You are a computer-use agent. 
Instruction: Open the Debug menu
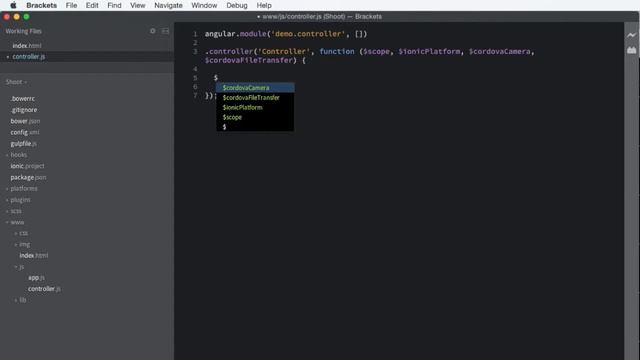[x=237, y=5]
